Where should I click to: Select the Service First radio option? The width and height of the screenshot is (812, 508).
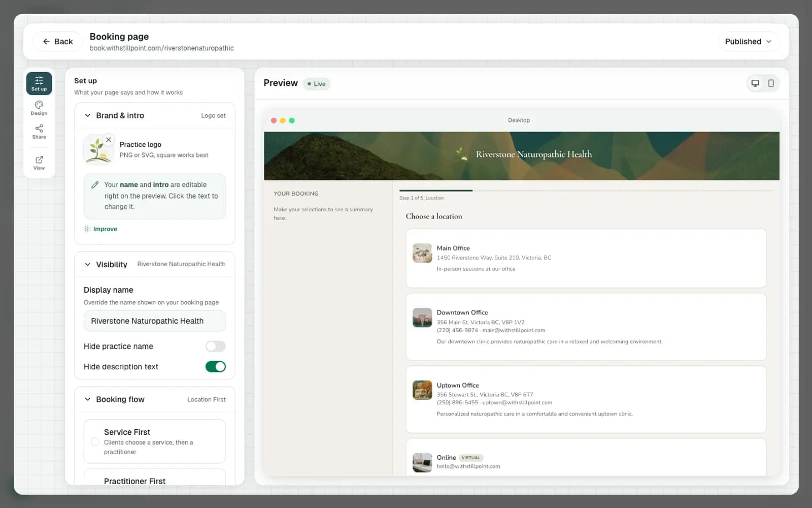click(95, 442)
